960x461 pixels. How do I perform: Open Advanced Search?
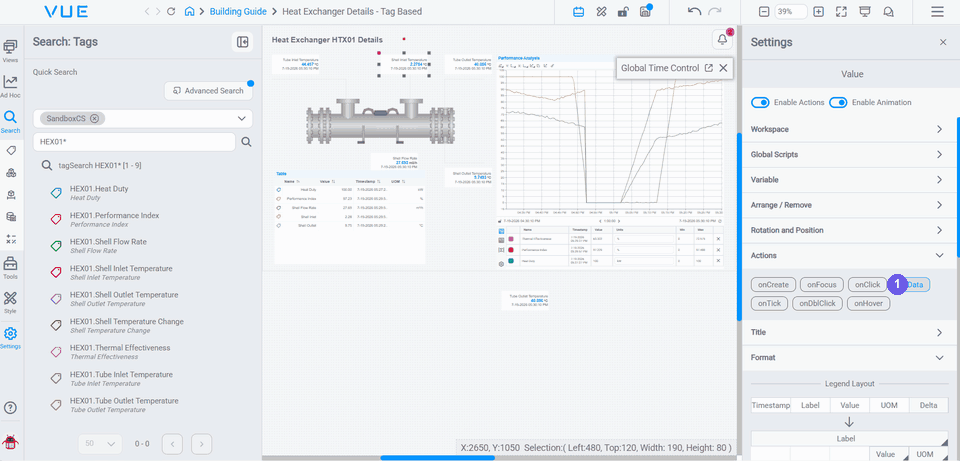(208, 91)
